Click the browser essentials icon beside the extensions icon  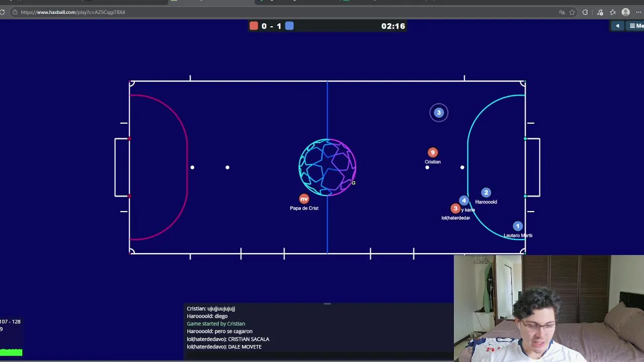click(x=600, y=12)
